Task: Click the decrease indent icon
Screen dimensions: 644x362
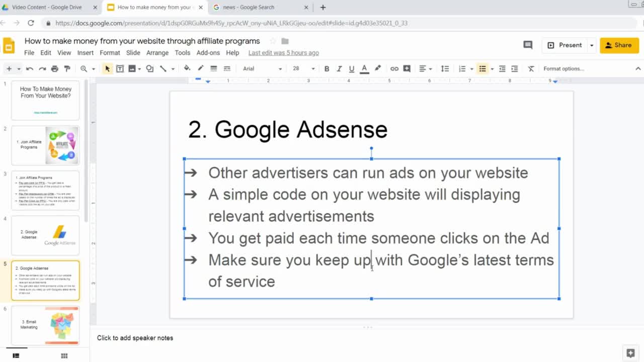Action: click(502, 69)
